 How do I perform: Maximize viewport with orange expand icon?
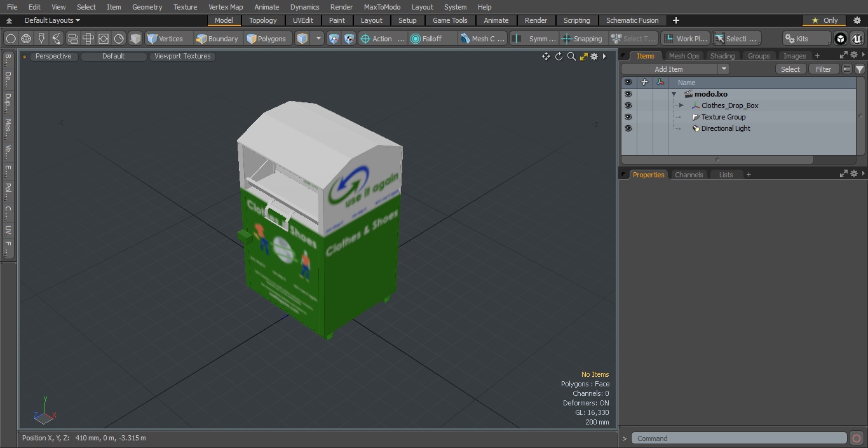point(583,57)
